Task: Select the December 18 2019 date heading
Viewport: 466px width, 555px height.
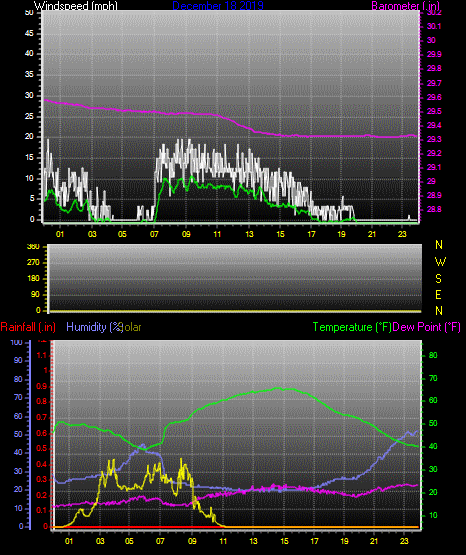Action: click(x=218, y=6)
